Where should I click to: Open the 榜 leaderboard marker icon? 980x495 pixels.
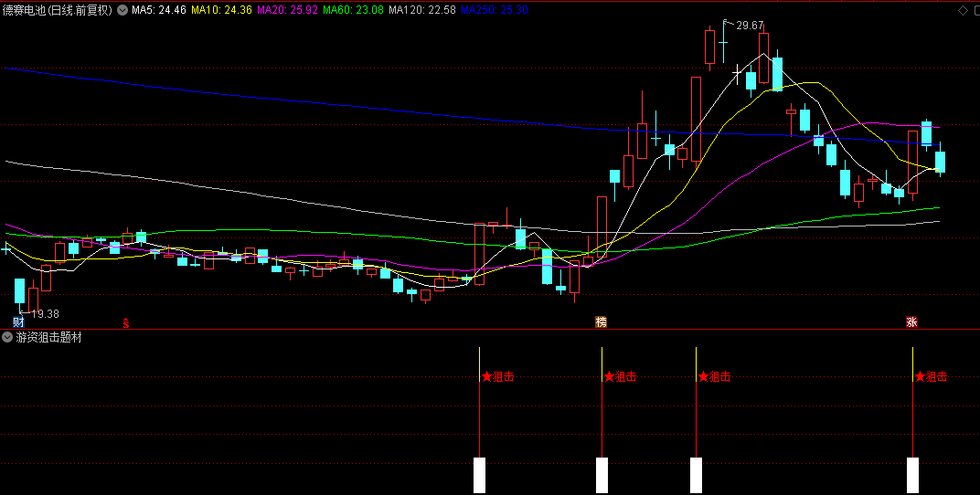[601, 322]
